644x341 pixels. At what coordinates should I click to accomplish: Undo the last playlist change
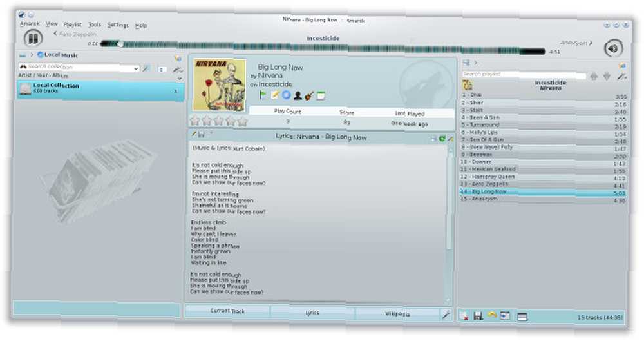pyautogui.click(x=491, y=315)
